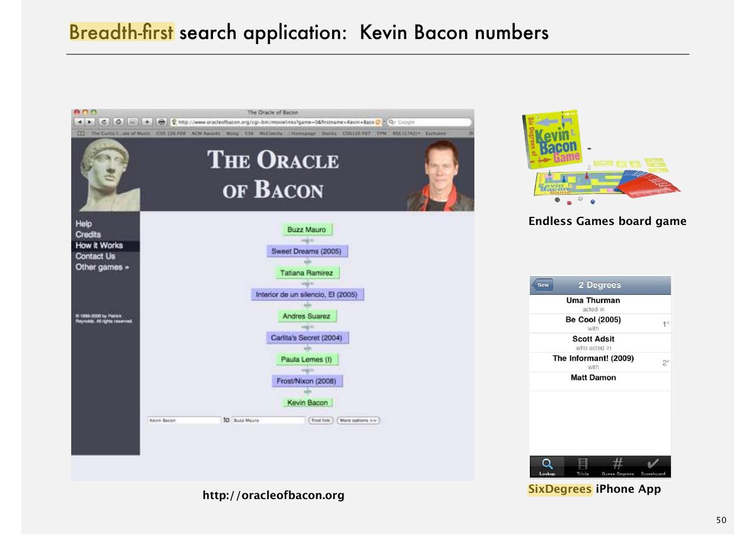This screenshot has height=535, width=756.
Task: Click the highlighted Breadth-first title text
Action: coord(122,32)
